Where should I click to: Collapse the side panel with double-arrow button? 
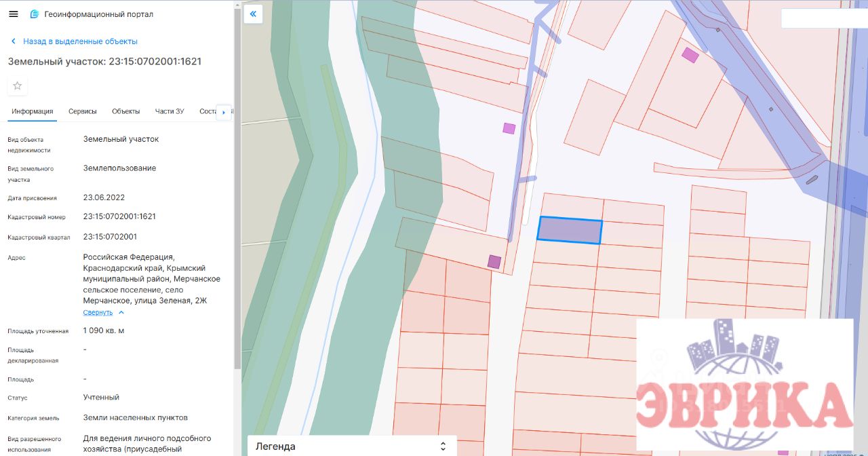[x=253, y=14]
